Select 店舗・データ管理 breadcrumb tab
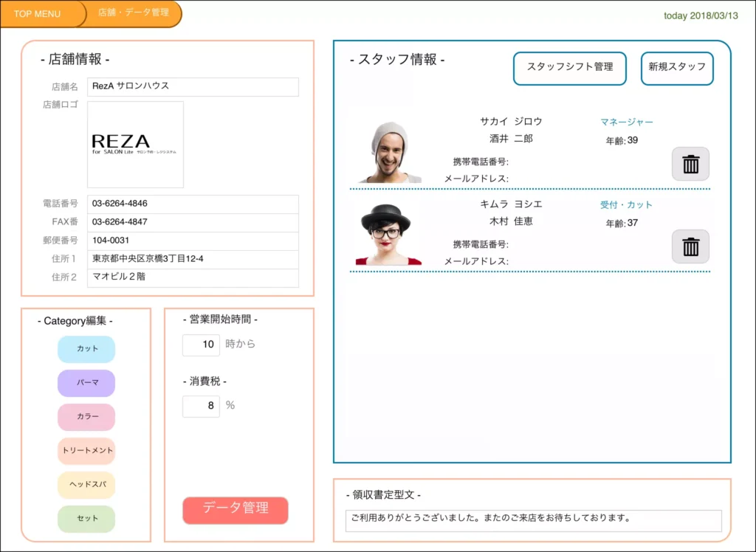The height and width of the screenshot is (552, 756). [134, 13]
